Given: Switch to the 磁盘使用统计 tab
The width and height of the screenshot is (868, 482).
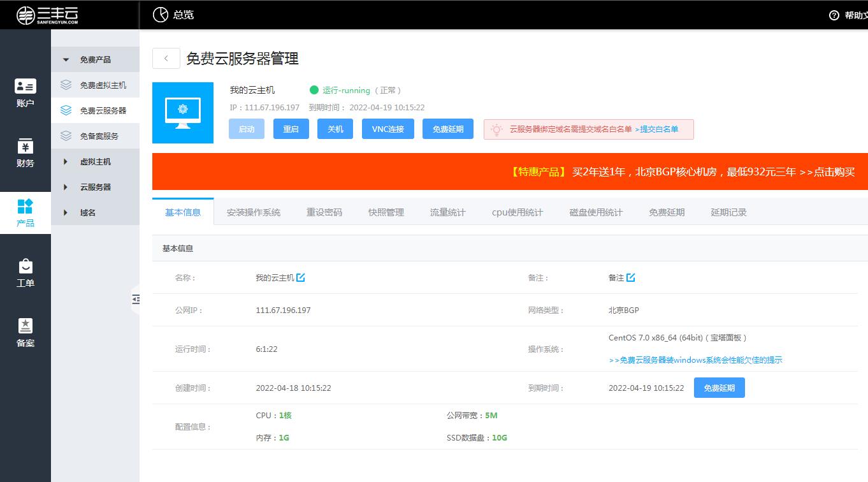Looking at the screenshot, I should point(596,212).
